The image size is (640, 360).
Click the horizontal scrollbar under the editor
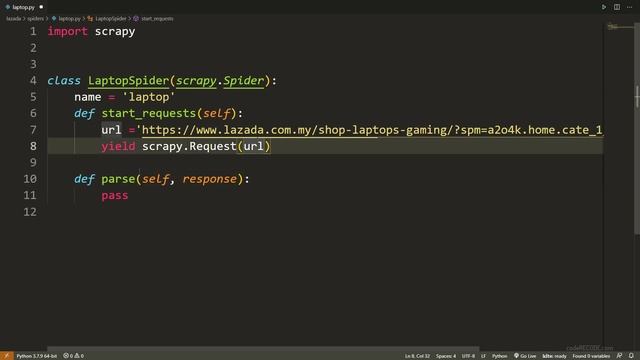(x=263, y=349)
